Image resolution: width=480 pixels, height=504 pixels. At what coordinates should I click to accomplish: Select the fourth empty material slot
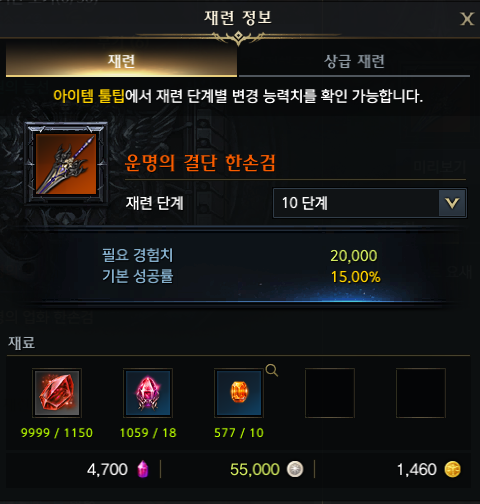pos(330,393)
